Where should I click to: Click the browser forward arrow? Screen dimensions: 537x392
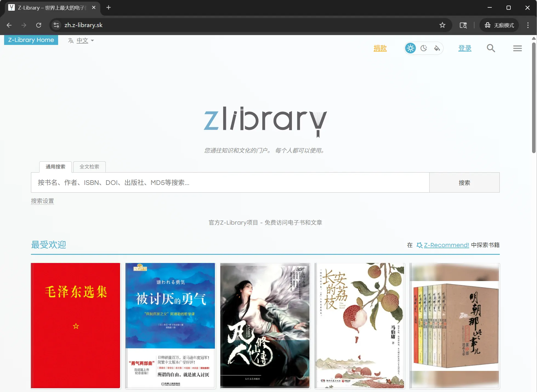[24, 25]
